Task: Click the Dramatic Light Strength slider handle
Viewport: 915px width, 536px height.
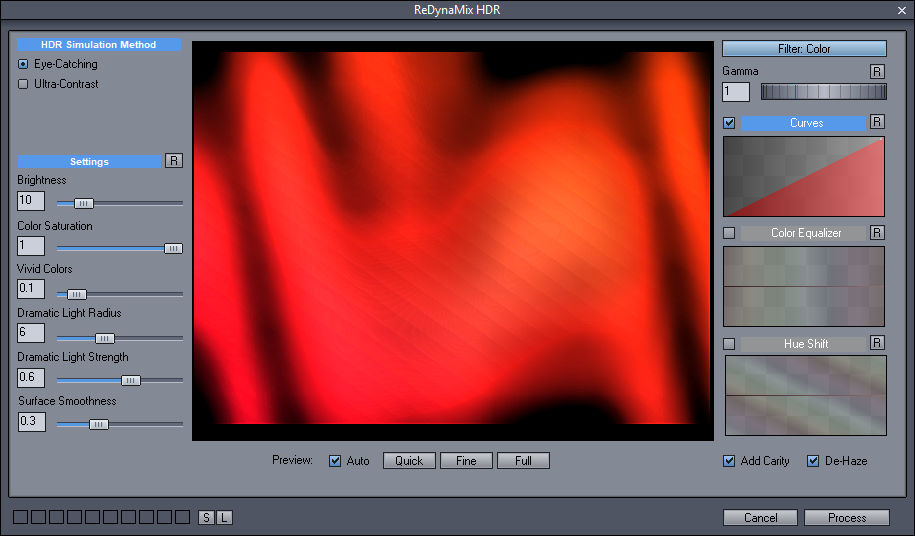Action: [x=131, y=380]
